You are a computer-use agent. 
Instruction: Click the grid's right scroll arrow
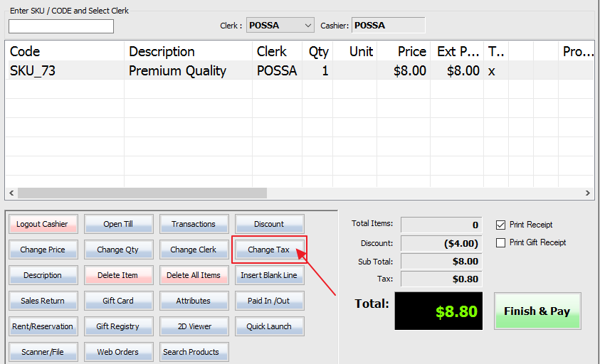(x=588, y=193)
